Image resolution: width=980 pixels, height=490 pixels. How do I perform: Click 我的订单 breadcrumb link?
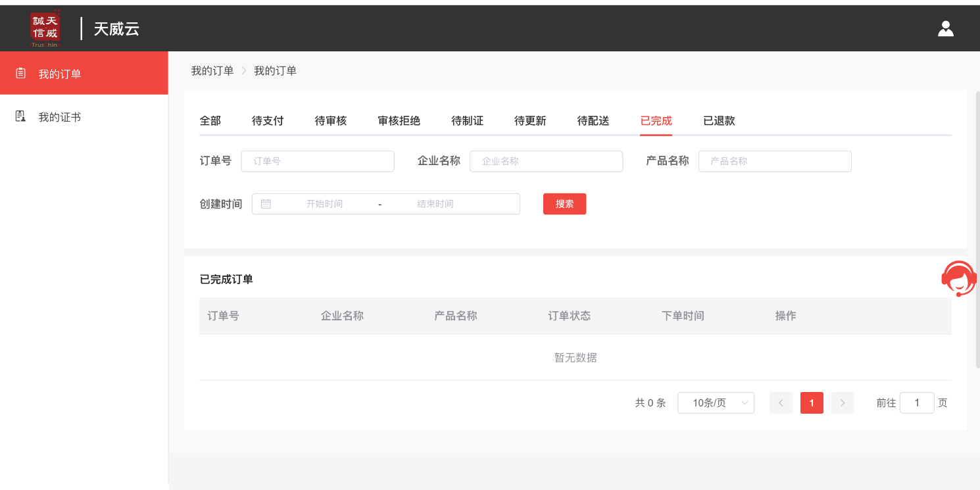point(212,70)
